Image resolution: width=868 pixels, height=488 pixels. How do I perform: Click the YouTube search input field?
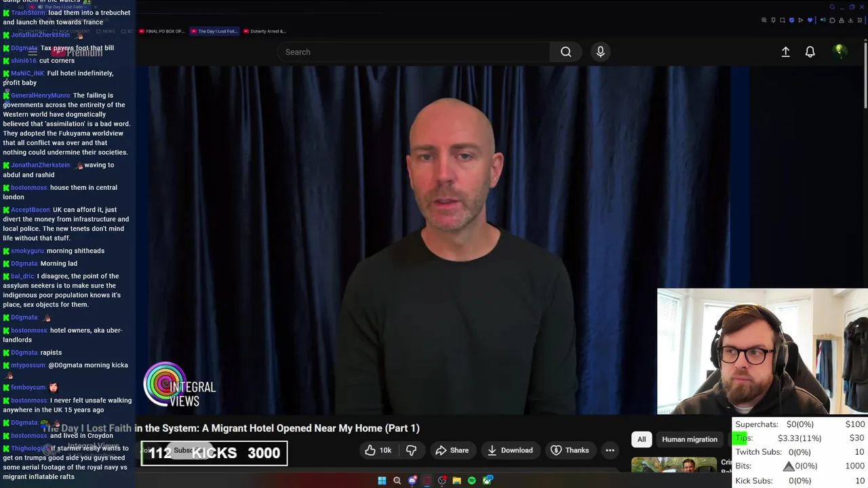414,52
